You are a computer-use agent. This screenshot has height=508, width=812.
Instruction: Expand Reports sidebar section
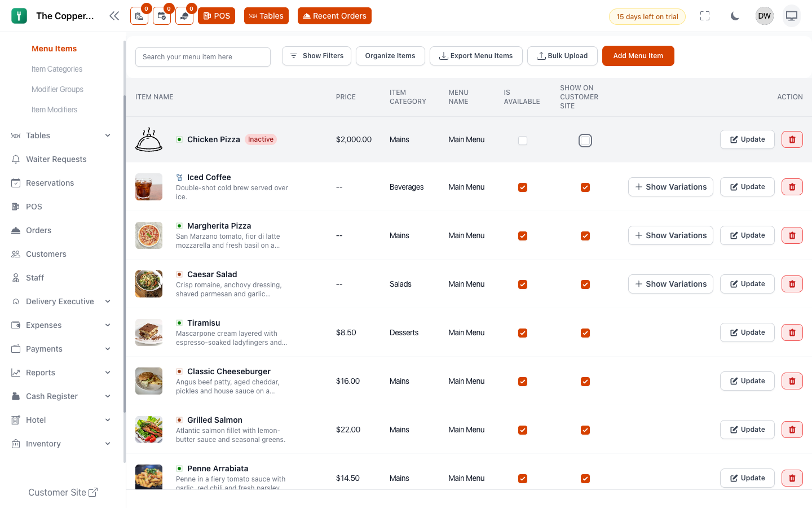point(62,373)
